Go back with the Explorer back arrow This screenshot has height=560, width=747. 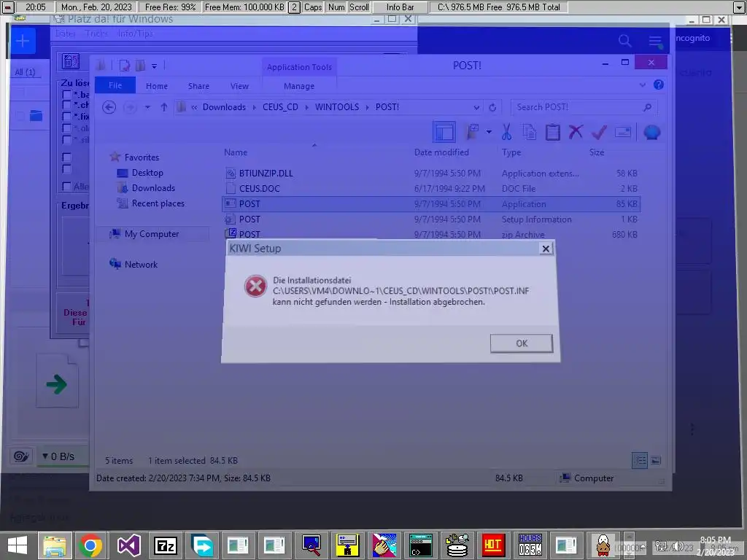pyautogui.click(x=109, y=107)
